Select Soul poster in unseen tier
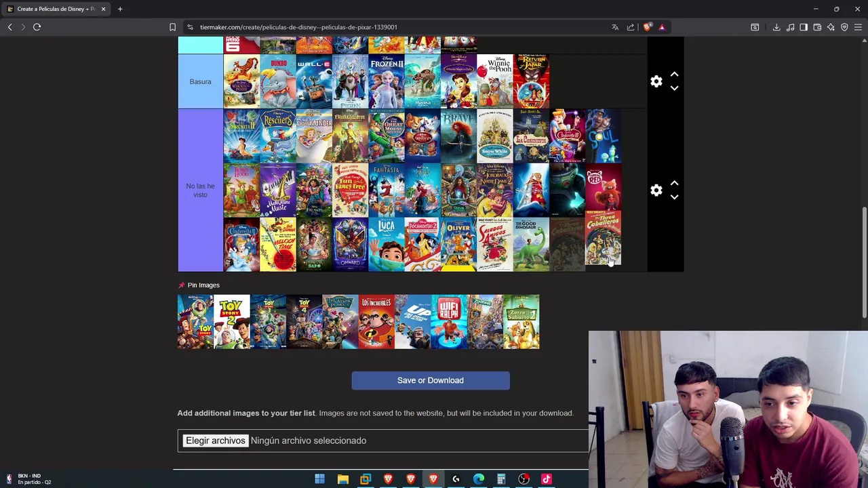 coord(604,136)
